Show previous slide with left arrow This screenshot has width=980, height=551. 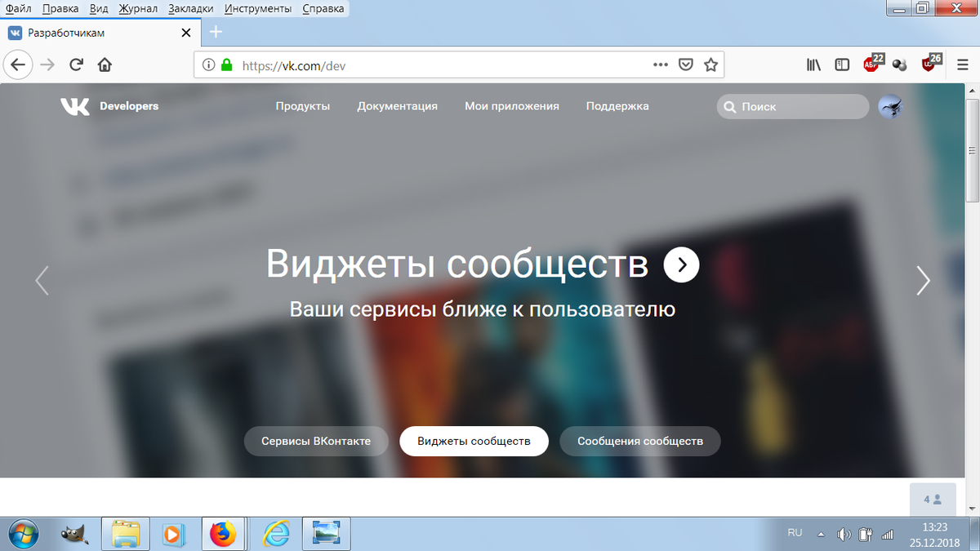(42, 280)
